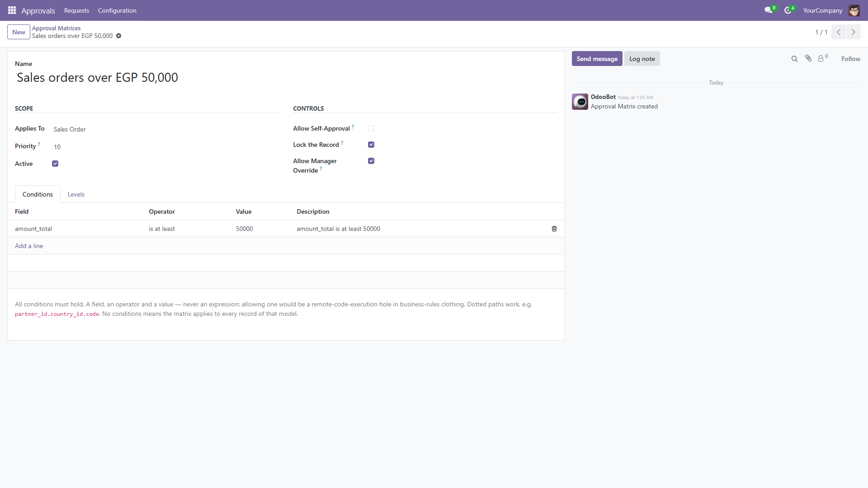Screen dimensions: 868x488
Task: Click the New button
Action: [19, 32]
